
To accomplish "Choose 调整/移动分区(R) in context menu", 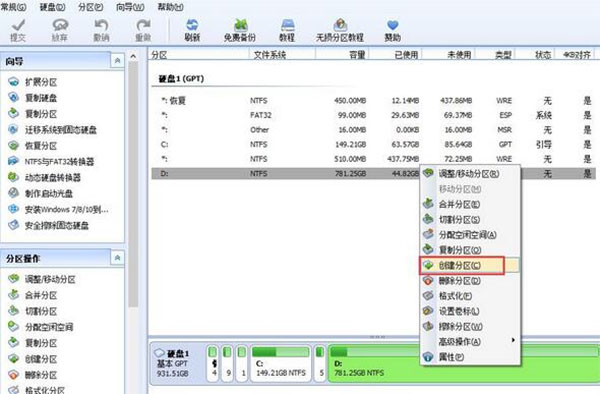I will click(470, 174).
